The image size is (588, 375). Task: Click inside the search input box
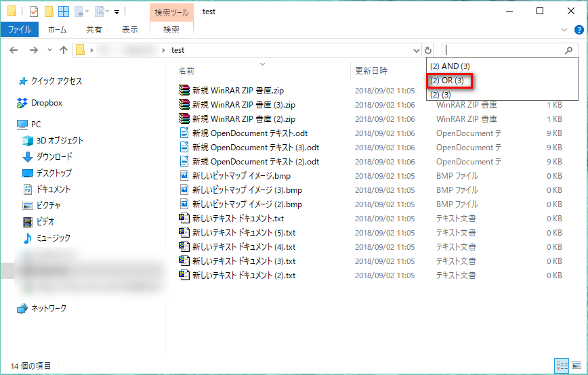pyautogui.click(x=501, y=50)
